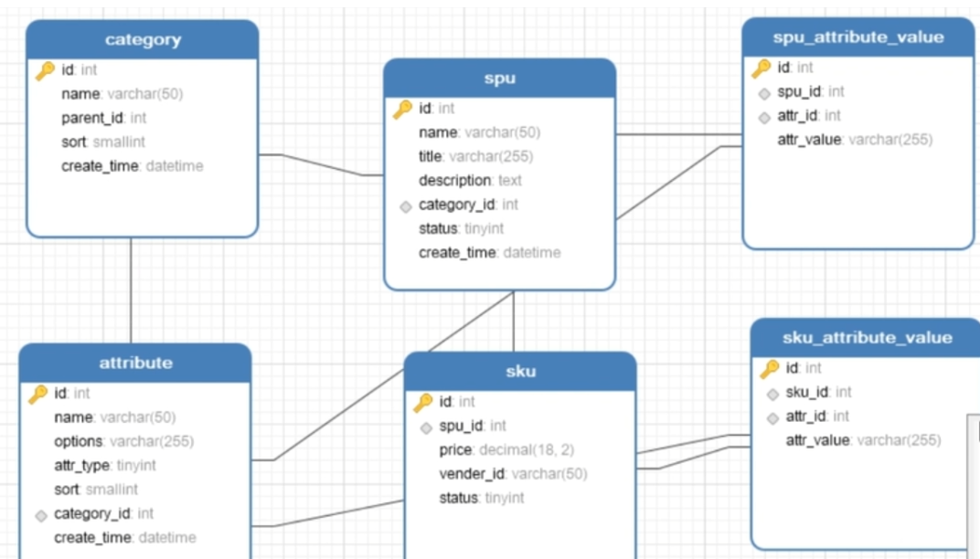
Task: Select the sku table primary key icon
Action: point(422,403)
